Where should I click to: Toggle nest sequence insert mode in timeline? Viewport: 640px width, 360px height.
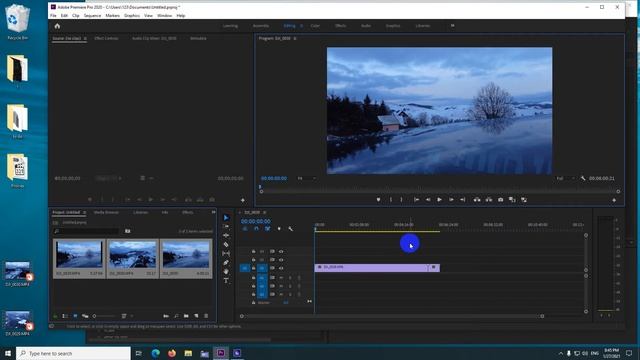[245, 229]
